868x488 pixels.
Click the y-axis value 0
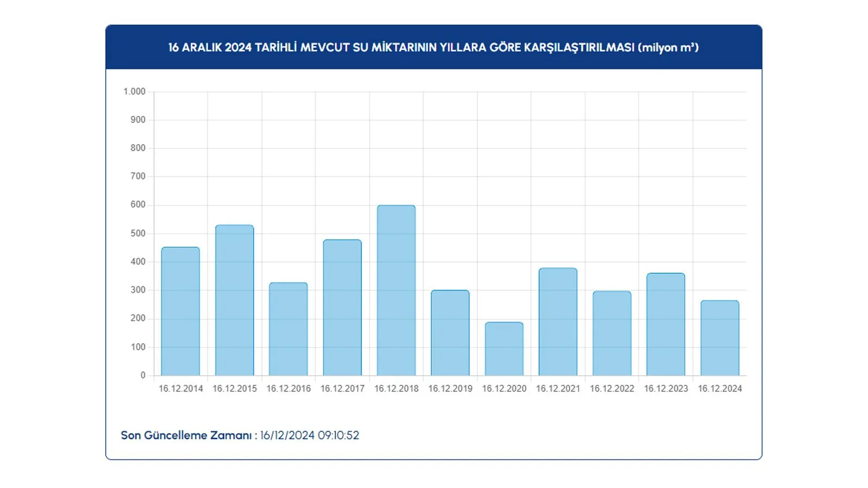tap(143, 375)
